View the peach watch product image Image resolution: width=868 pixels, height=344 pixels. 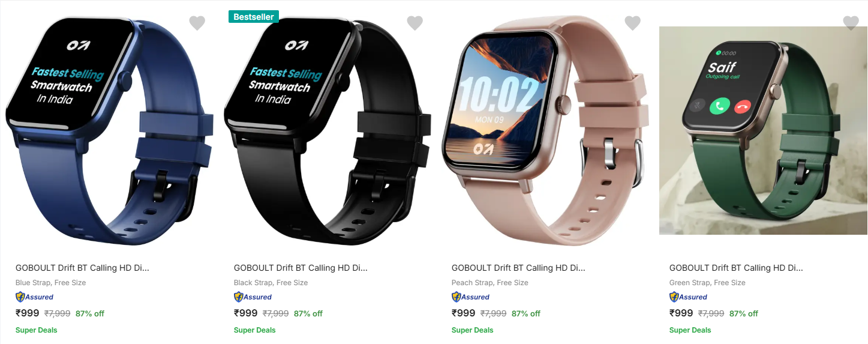pyautogui.click(x=545, y=130)
